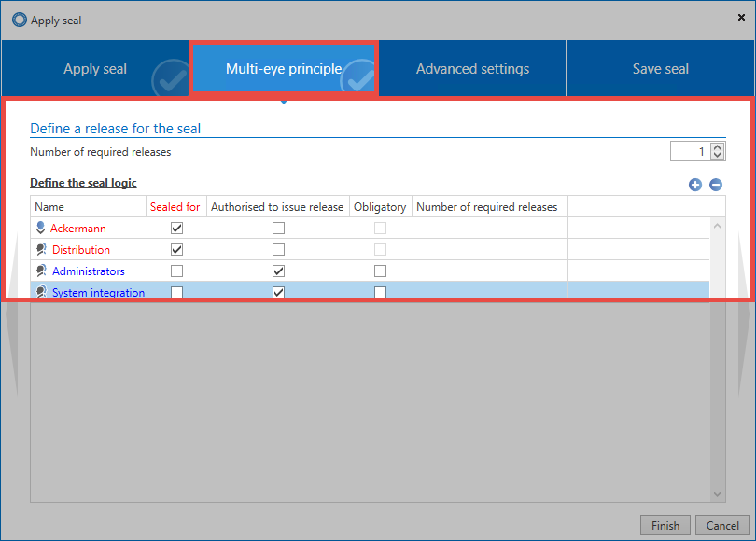Decrease number of required releases

pyautogui.click(x=718, y=155)
